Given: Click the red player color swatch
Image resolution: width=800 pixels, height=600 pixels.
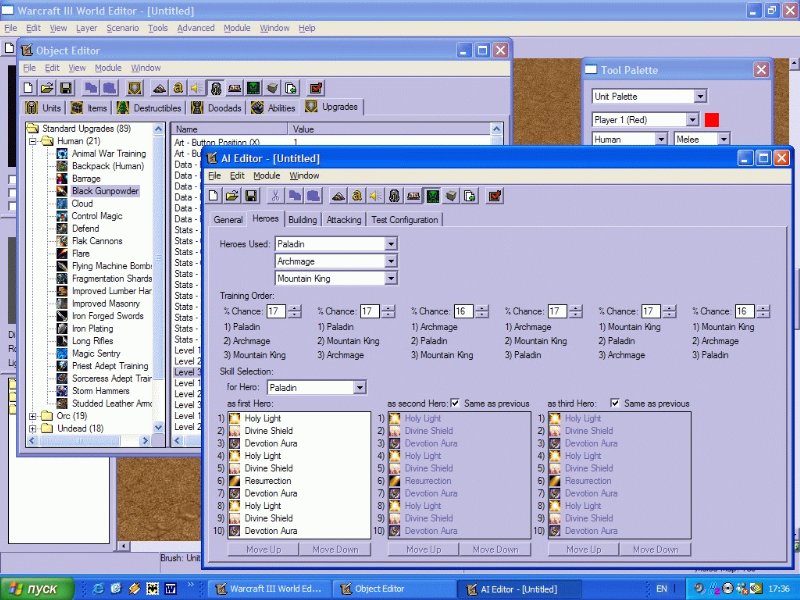Looking at the screenshot, I should [x=712, y=120].
